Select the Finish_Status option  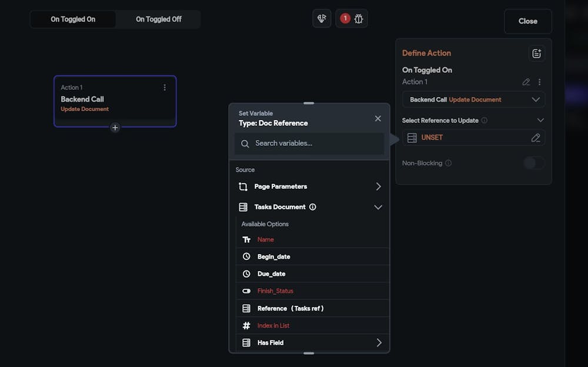(x=312, y=291)
